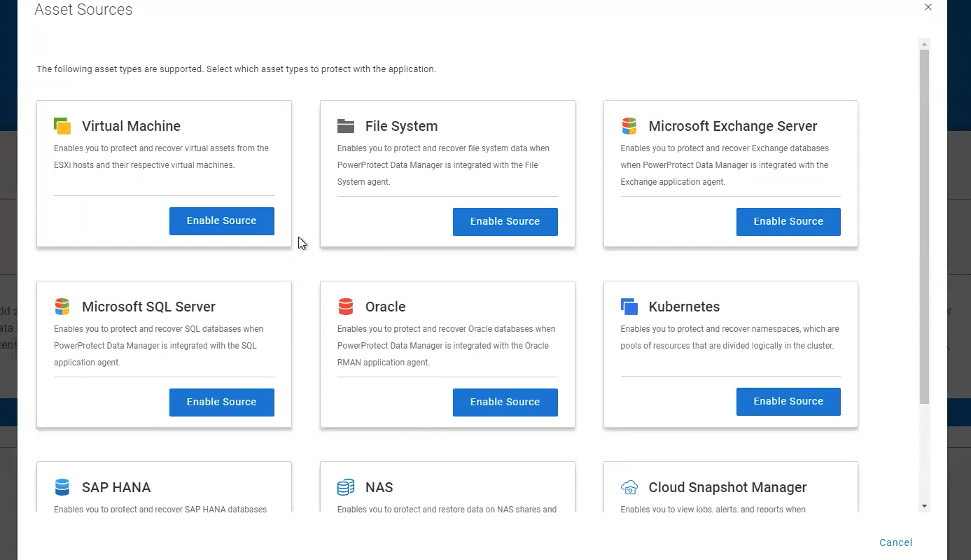The width and height of the screenshot is (971, 560).
Task: Click the 'following asset types are supported' text
Action: tap(236, 69)
